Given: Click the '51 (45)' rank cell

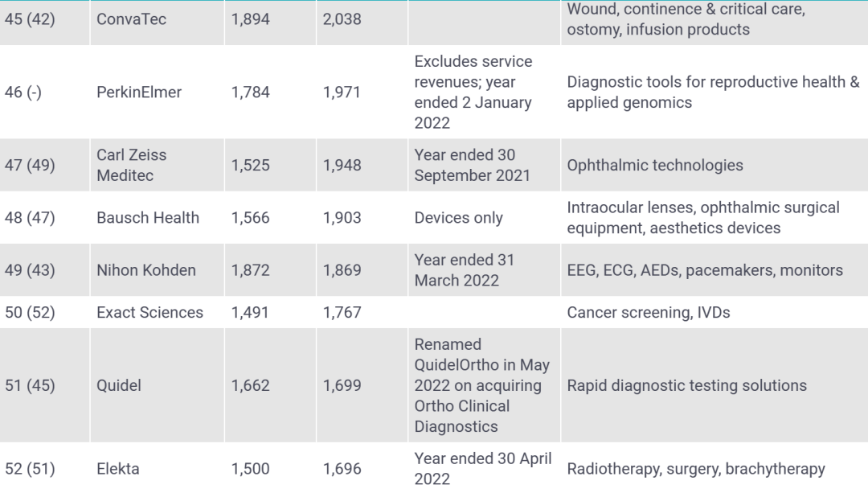Looking at the screenshot, I should (x=30, y=385).
